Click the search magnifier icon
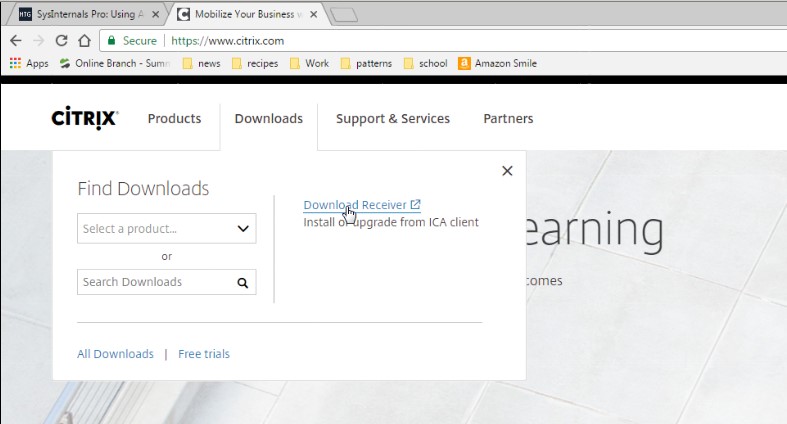This screenshot has height=424, width=787. pos(243,282)
